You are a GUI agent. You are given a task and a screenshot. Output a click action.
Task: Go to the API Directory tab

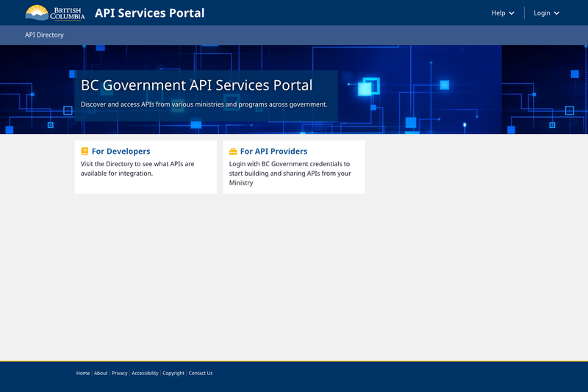pyautogui.click(x=44, y=35)
